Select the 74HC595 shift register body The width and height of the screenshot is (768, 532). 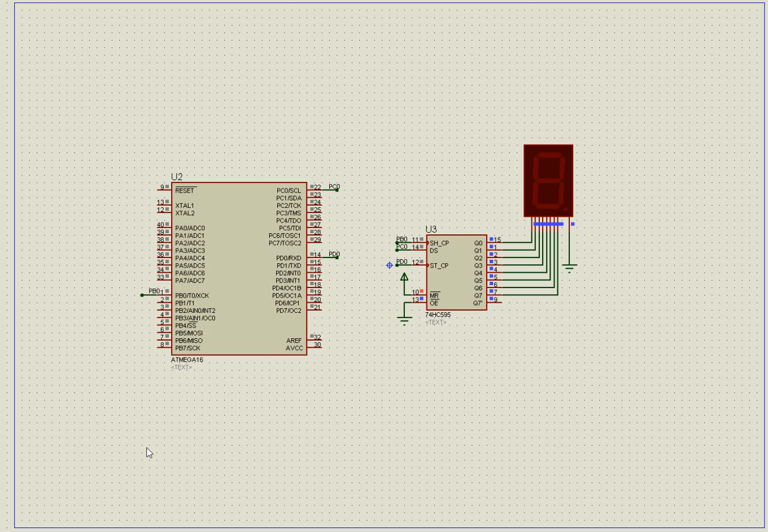click(x=456, y=273)
